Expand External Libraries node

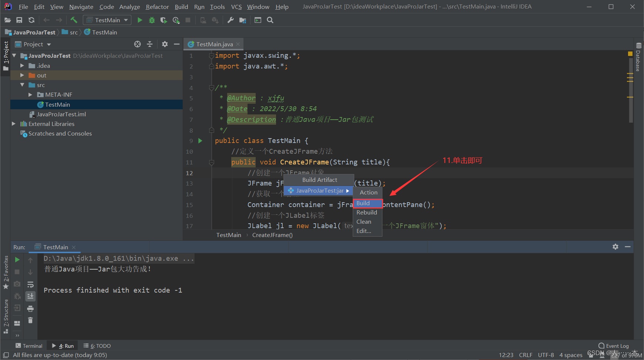(x=14, y=124)
